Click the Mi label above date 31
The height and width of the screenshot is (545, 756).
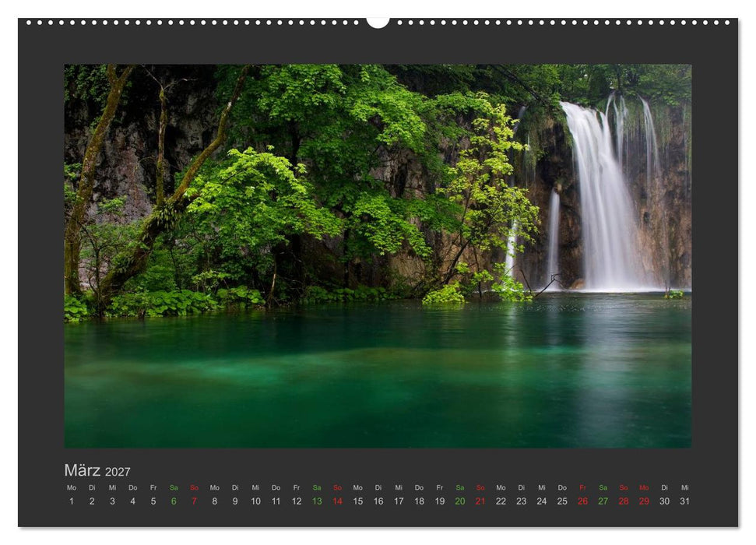[684, 487]
